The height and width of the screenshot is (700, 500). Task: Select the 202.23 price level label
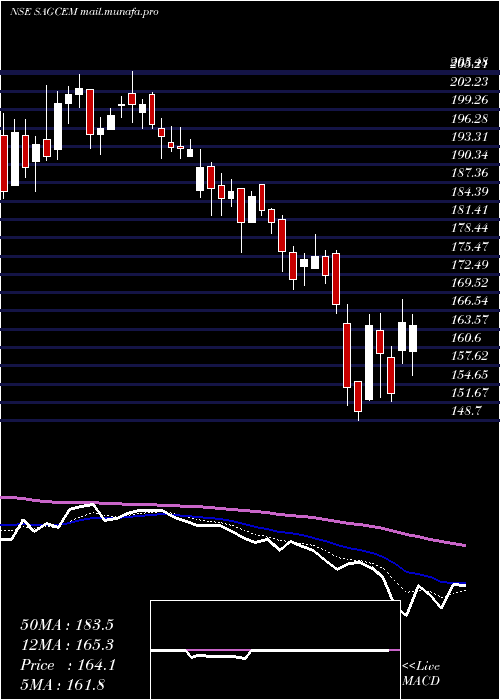[x=469, y=82]
